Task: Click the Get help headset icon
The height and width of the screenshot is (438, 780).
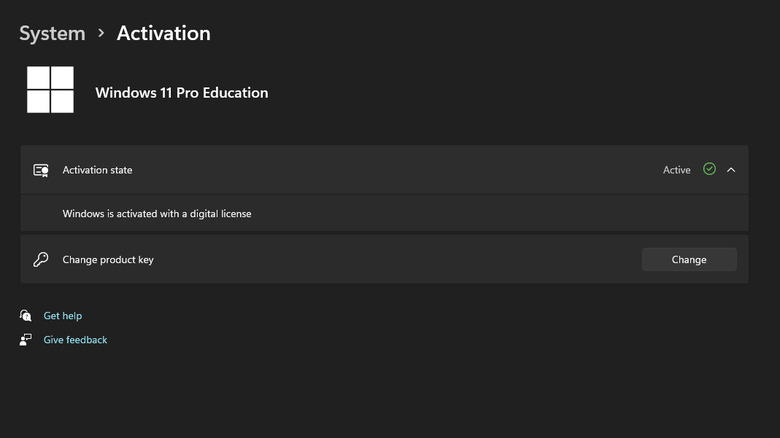Action: click(x=26, y=316)
